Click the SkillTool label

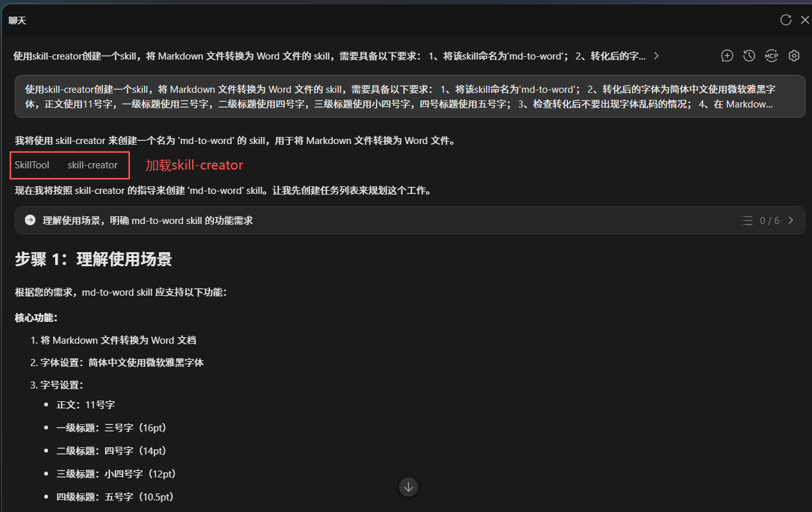click(32, 165)
